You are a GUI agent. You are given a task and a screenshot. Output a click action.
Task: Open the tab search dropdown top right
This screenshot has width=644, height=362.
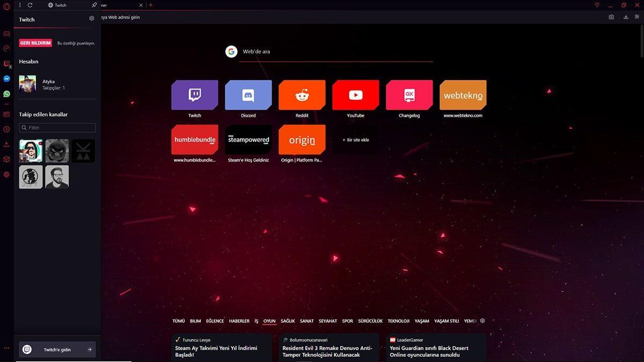597,5
